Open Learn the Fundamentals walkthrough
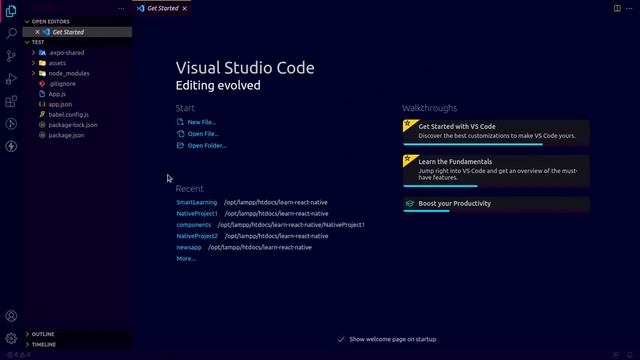 click(x=496, y=171)
